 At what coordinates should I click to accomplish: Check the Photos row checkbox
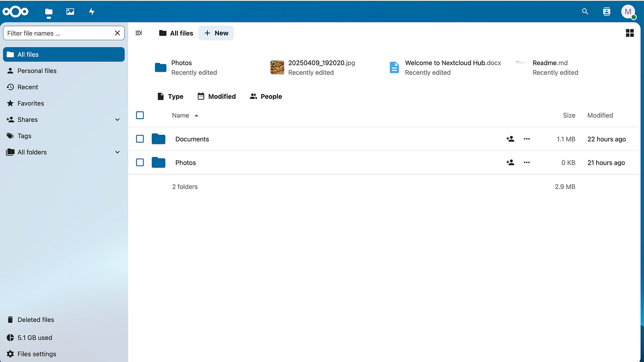[140, 162]
